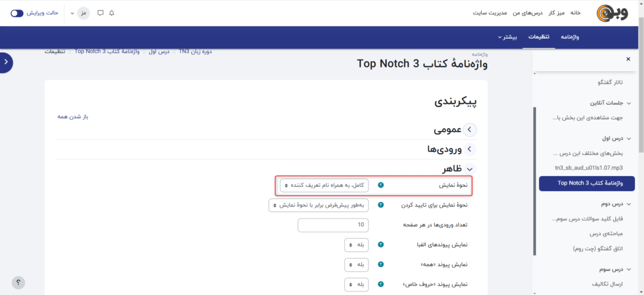Open the messaging speech-bubble icon
The image size is (644, 295).
coord(100,13)
